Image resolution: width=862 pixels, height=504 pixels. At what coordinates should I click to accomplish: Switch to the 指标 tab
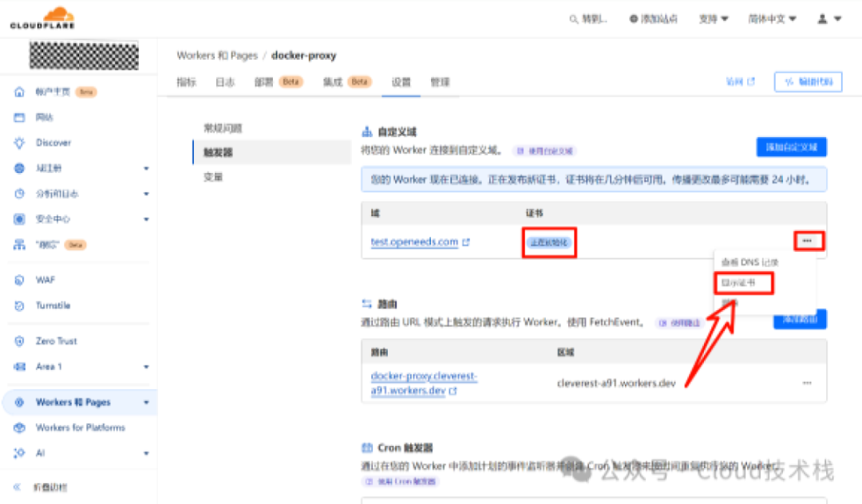186,82
